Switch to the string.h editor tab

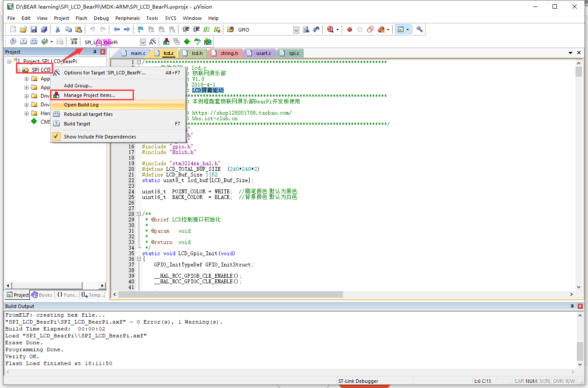(225, 53)
